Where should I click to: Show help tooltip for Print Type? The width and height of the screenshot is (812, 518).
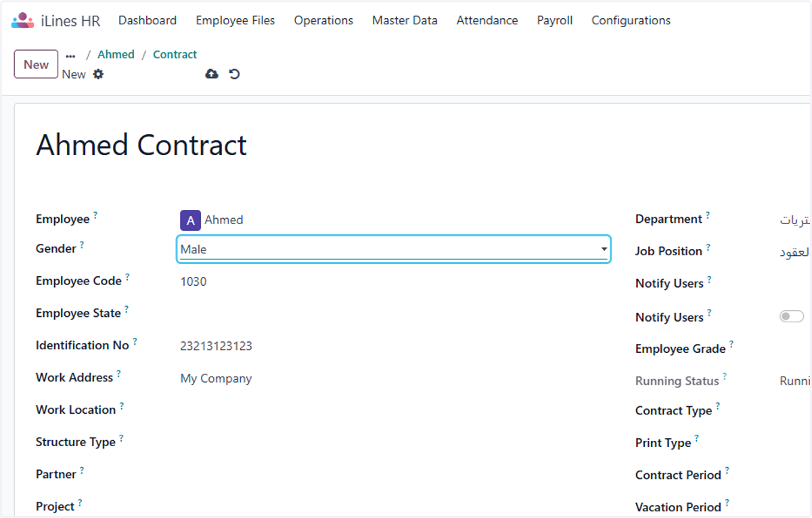pyautogui.click(x=697, y=439)
